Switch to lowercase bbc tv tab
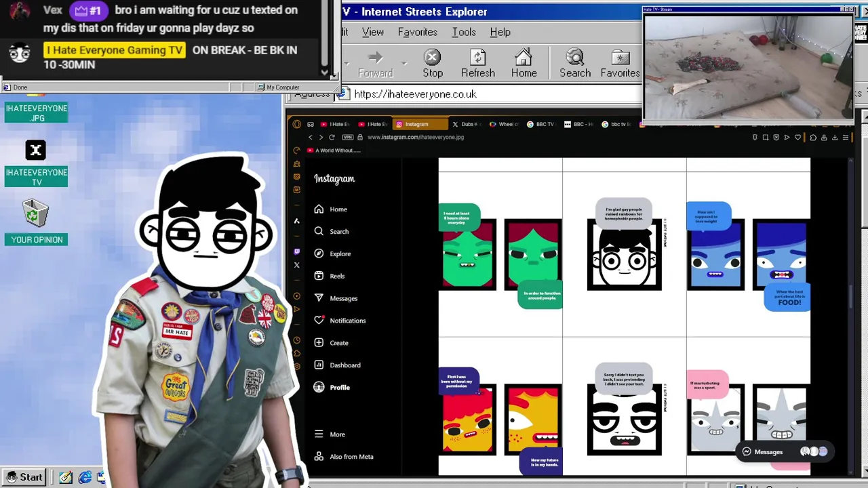The width and height of the screenshot is (868, 488). [x=616, y=124]
